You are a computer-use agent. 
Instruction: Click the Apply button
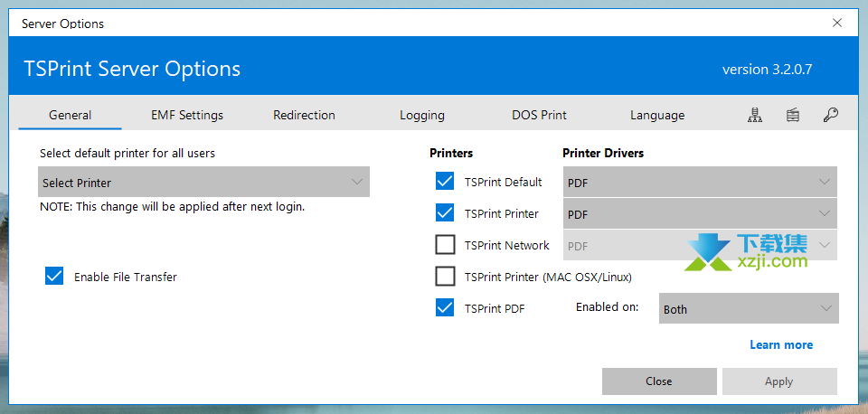[x=778, y=381]
